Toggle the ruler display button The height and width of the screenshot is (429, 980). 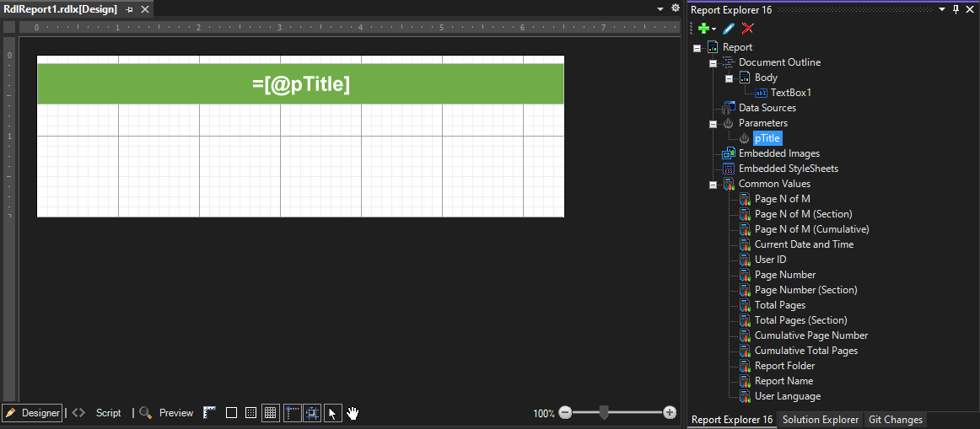210,413
